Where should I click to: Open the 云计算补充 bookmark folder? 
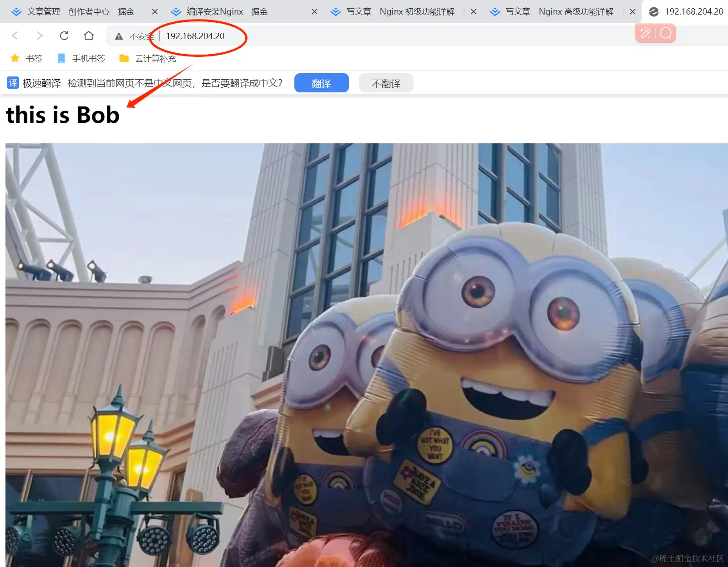147,58
